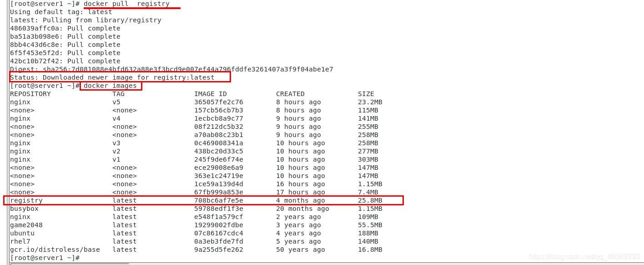Click size value 255MB

point(368,127)
